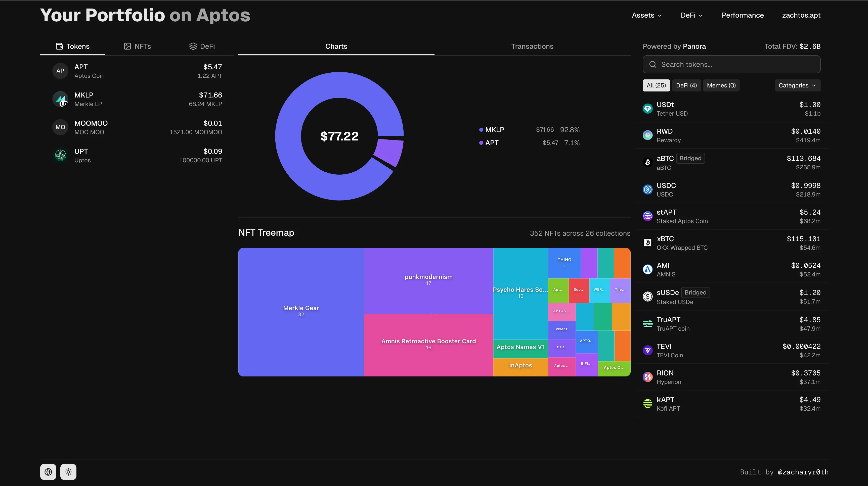Image resolution: width=868 pixels, height=486 pixels.
Task: Enable the DeFi (4) token filter
Action: [686, 85]
